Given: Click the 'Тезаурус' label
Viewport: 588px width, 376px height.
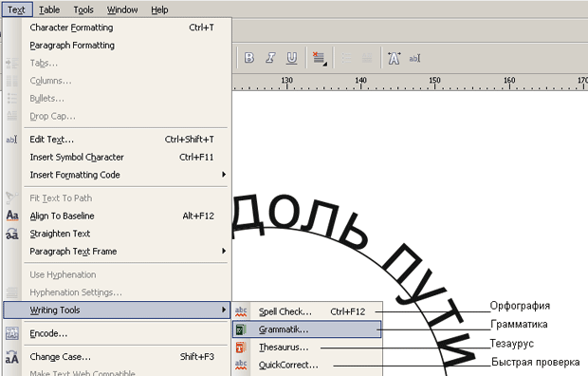Looking at the screenshot, I should (512, 344).
